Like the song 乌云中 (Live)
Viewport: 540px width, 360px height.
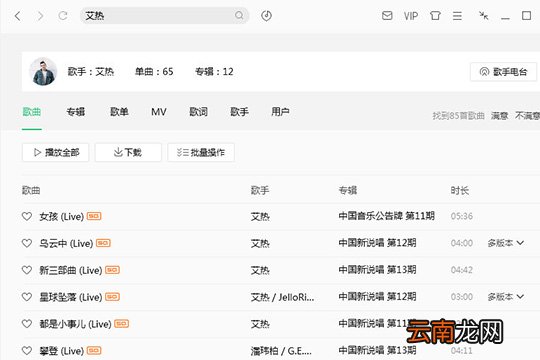click(x=27, y=243)
